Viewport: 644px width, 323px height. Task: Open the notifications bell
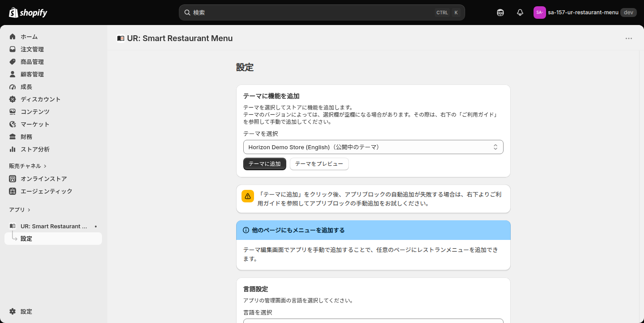(520, 13)
